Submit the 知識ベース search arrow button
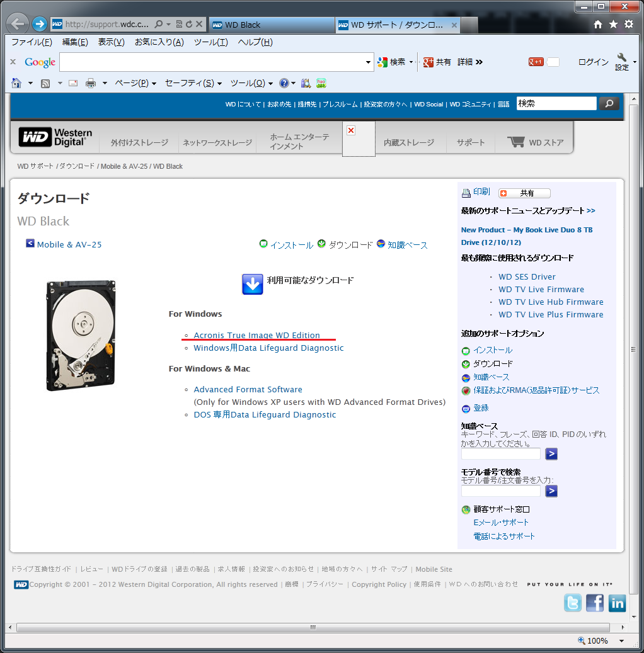644x653 pixels. pyautogui.click(x=551, y=453)
